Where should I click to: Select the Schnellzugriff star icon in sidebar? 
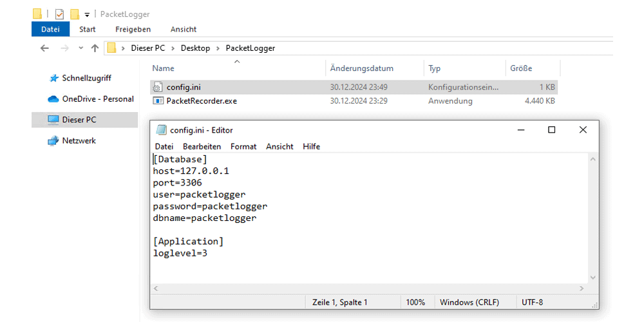point(53,78)
